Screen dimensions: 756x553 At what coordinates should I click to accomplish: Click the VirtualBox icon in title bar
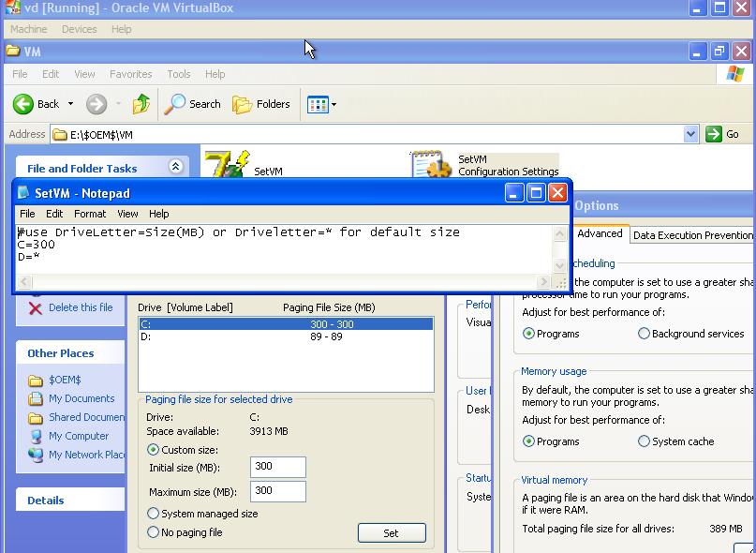(x=13, y=7)
